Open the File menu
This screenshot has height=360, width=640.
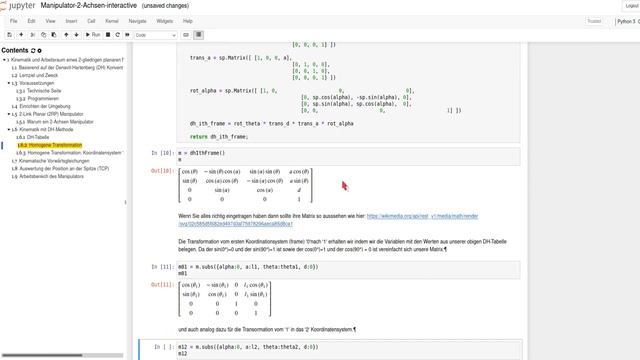tap(13, 21)
